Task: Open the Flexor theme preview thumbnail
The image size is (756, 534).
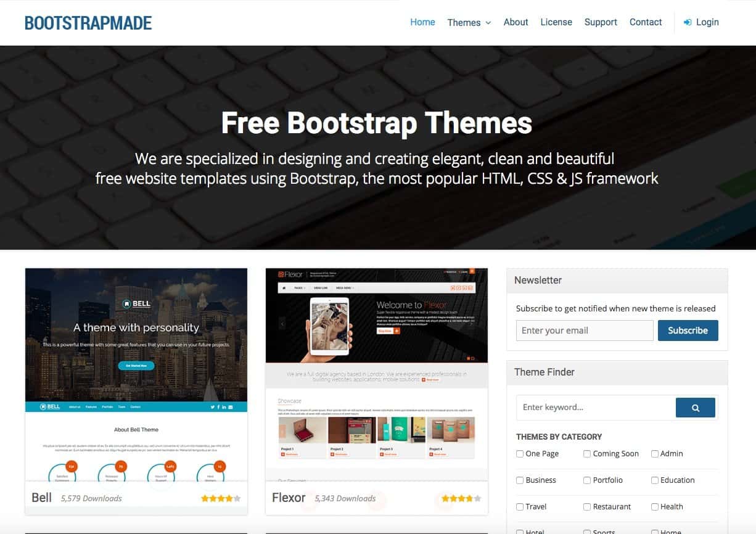Action: point(377,375)
